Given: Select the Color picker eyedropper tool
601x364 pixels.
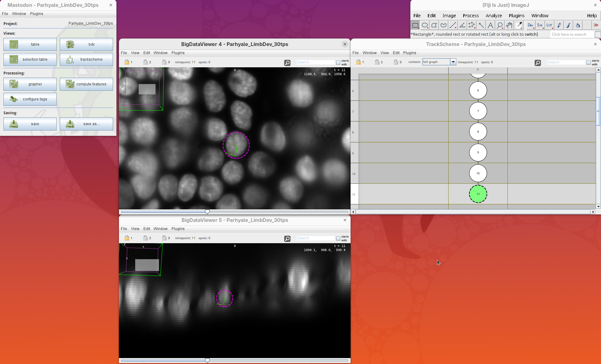Looking at the screenshot, I should (x=519, y=25).
